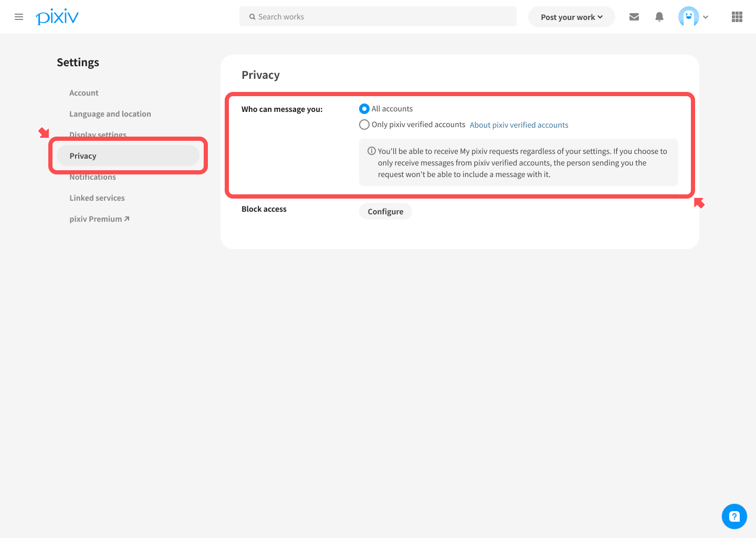Click the user avatar icon
756x538 pixels.
(689, 17)
